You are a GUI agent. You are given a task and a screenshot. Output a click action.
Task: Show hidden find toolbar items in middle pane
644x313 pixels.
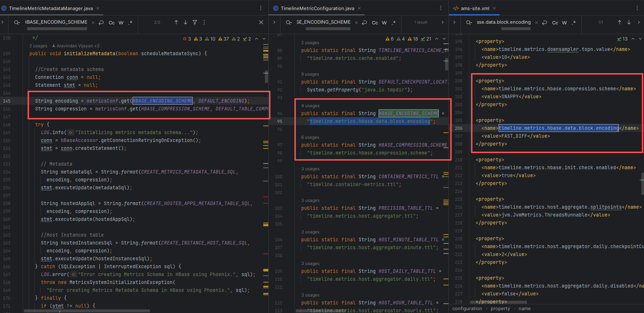coord(443,22)
